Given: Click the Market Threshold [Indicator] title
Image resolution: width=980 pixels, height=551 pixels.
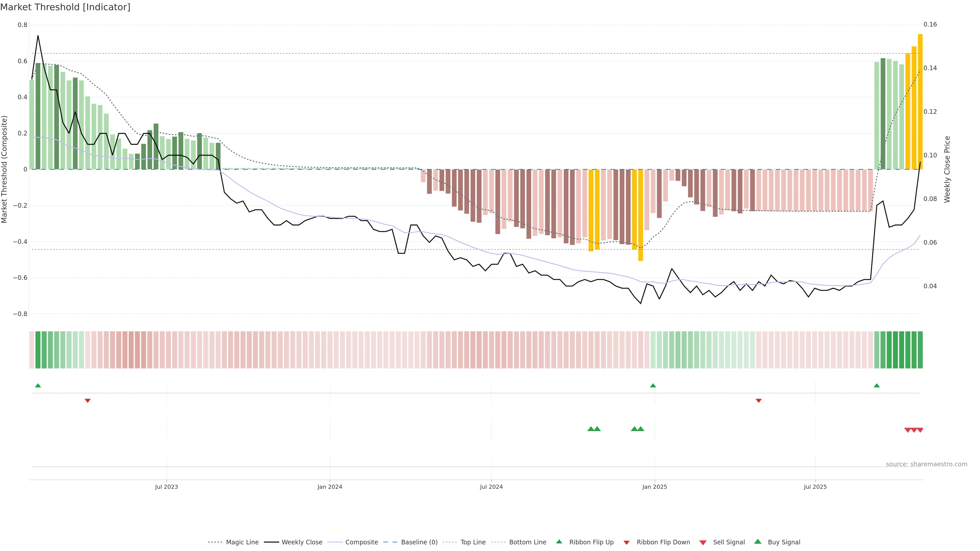Looking at the screenshot, I should tap(65, 7).
